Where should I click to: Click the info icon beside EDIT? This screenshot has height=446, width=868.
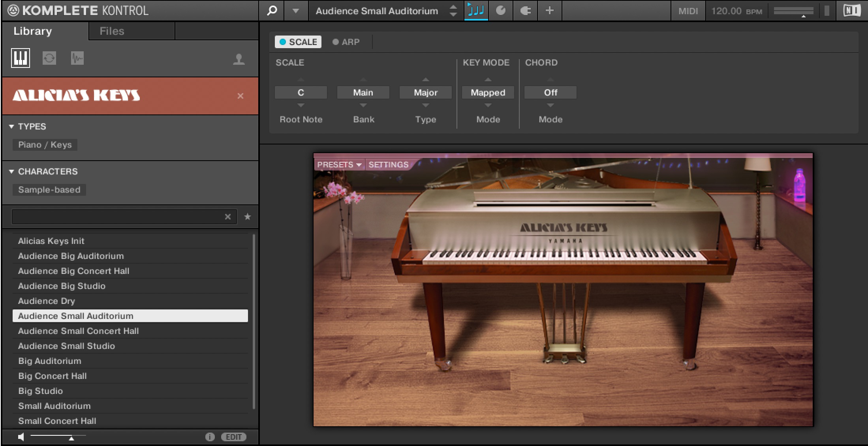click(210, 437)
